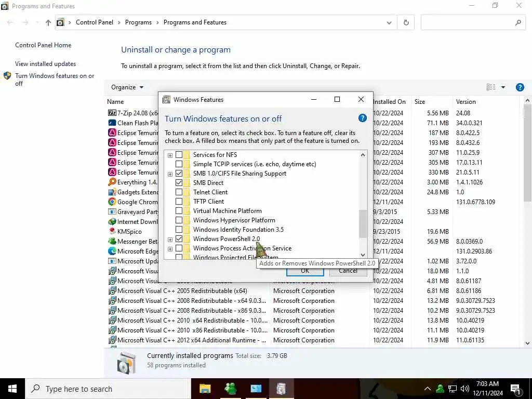Click OK in Windows Features dialog

[x=305, y=271]
